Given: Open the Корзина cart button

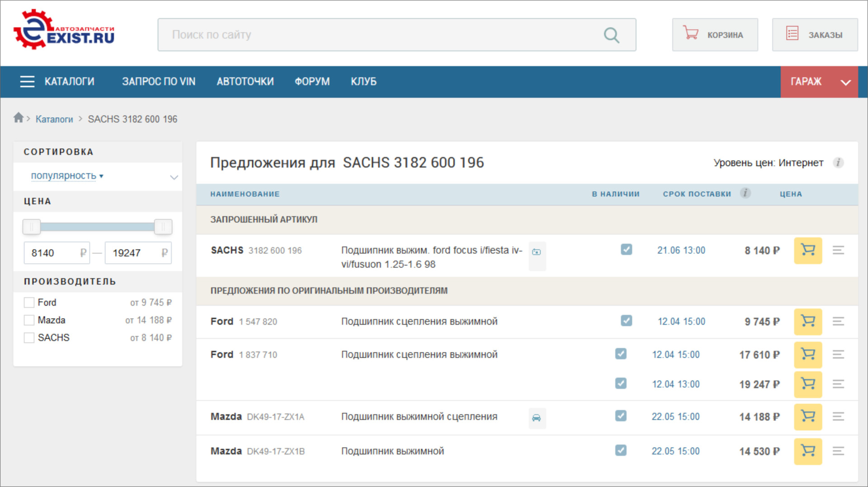Looking at the screenshot, I should tap(715, 35).
